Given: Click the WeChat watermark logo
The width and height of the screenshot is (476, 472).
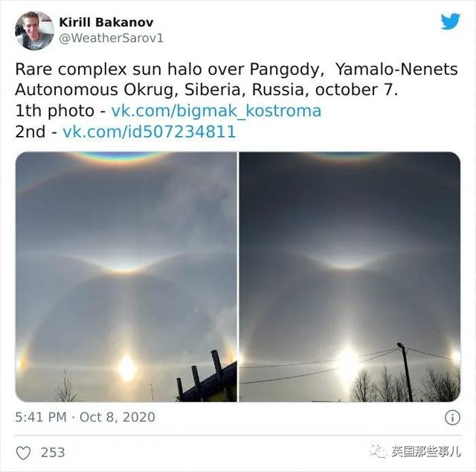Looking at the screenshot, I should (378, 452).
